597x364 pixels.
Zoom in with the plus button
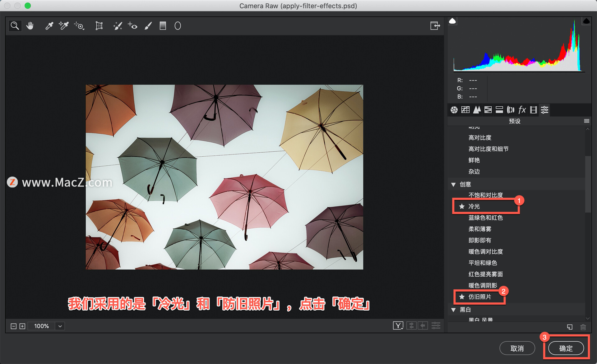coord(22,326)
